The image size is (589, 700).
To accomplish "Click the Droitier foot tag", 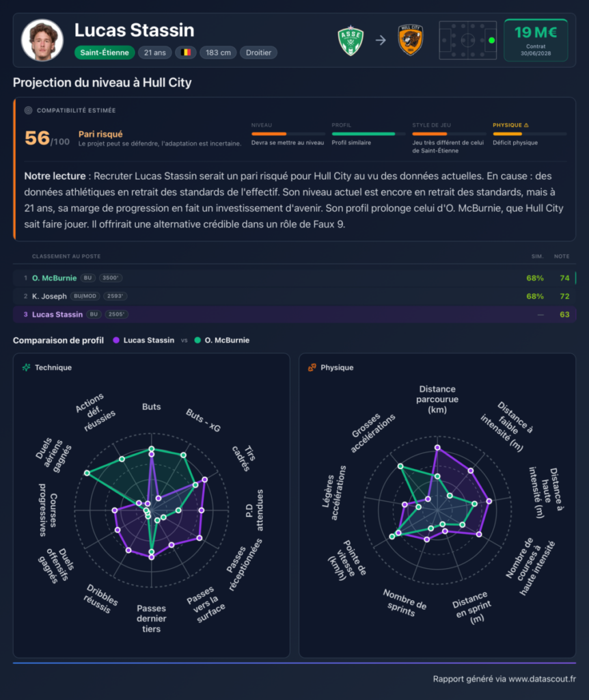I will 258,53.
